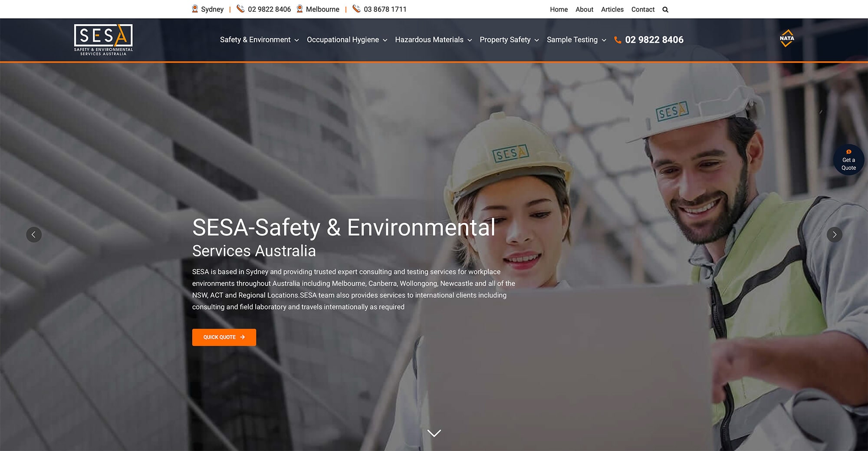
Task: Click the scroll-down chevron at bottom of the hero
Action: (434, 433)
